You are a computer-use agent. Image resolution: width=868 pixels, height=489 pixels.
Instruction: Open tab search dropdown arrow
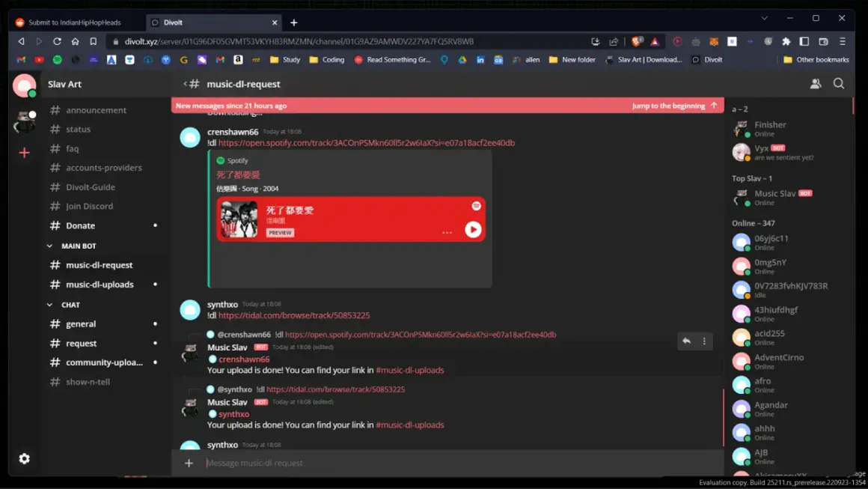765,18
